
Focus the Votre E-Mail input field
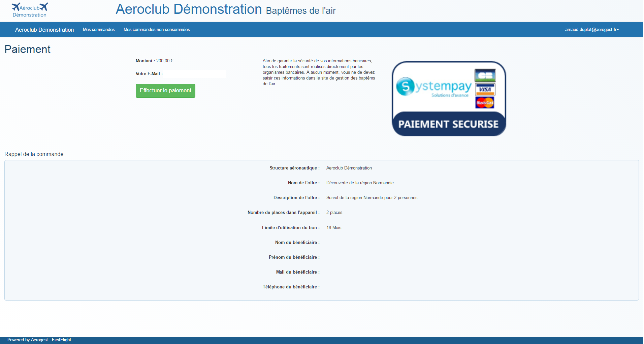(x=195, y=74)
